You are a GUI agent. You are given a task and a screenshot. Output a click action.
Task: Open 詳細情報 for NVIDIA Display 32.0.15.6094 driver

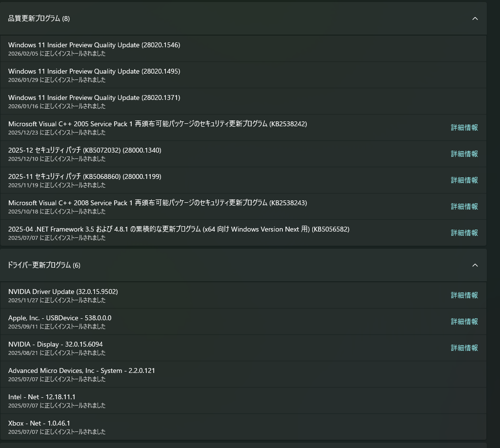[464, 348]
